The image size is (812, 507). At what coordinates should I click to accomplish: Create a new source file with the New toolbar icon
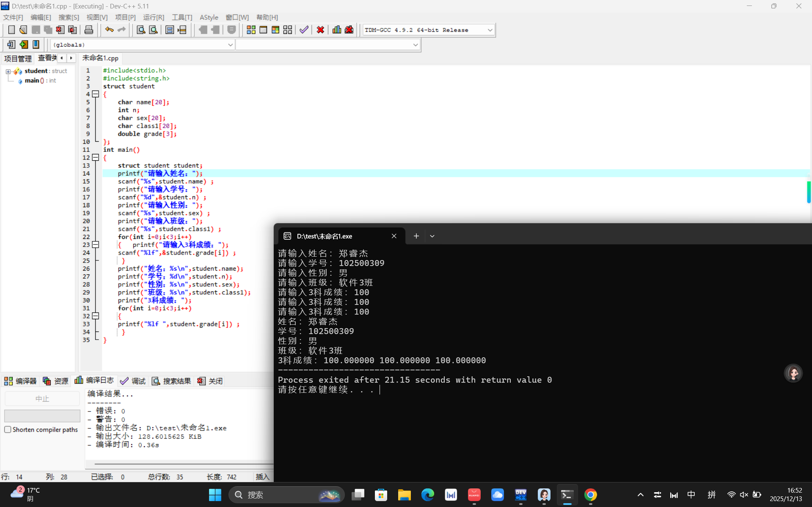(11, 30)
